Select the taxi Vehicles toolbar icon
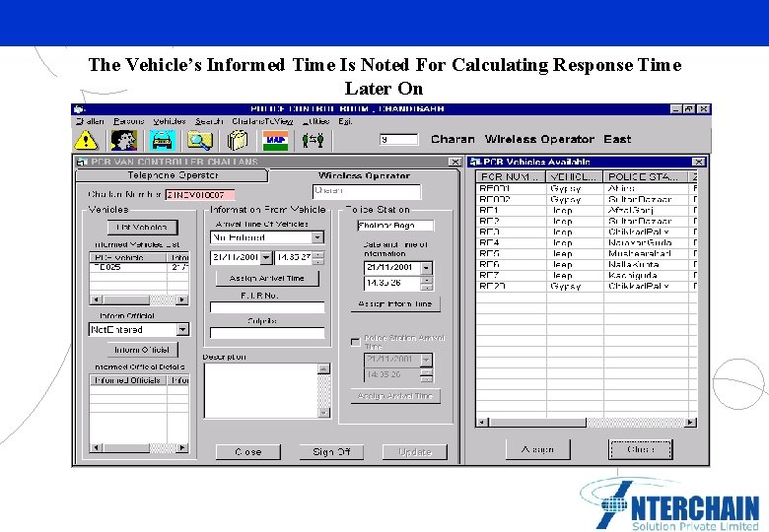Screen dimensions: 769x532 click(163, 140)
